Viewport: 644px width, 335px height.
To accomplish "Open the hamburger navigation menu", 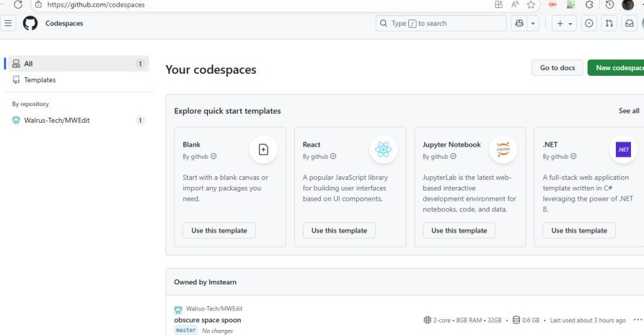I will [x=8, y=23].
